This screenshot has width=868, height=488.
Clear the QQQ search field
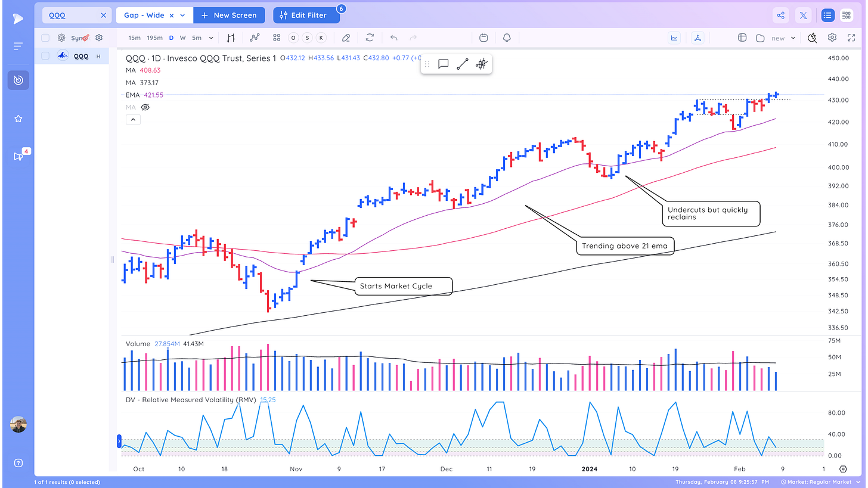point(103,15)
